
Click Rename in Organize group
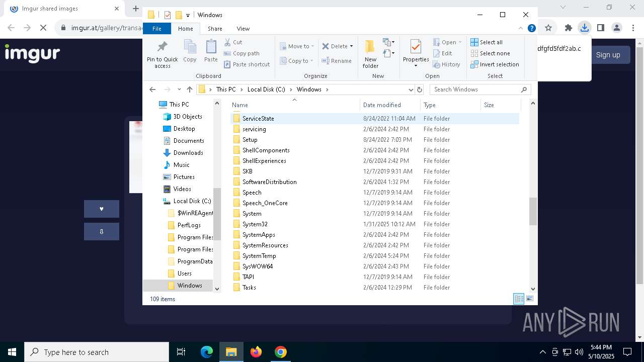(337, 61)
